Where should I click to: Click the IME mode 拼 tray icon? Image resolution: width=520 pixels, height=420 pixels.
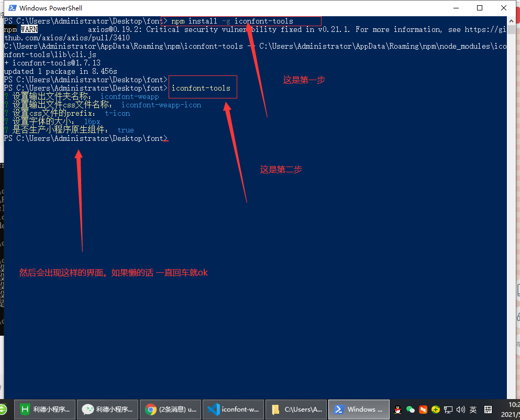pos(488,410)
